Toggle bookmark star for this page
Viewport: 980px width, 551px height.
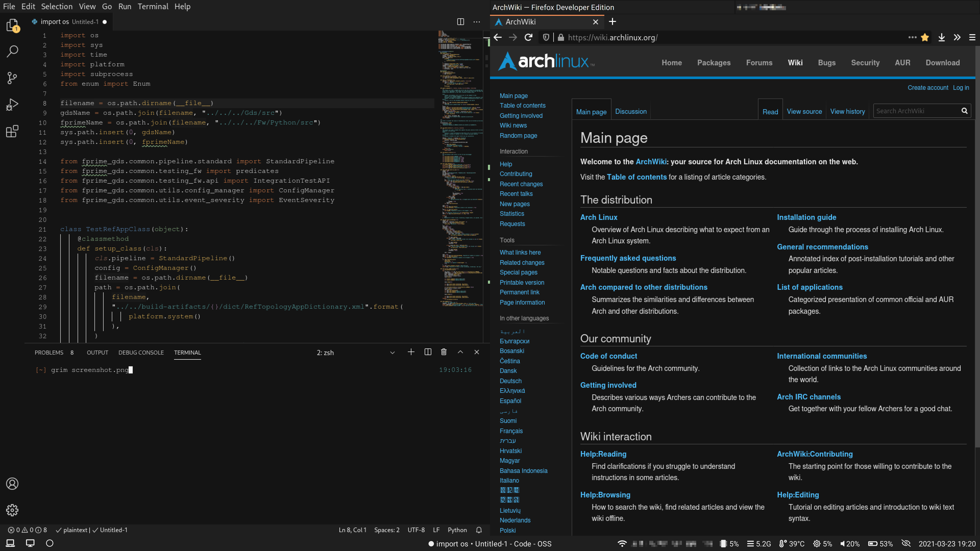[x=925, y=37]
